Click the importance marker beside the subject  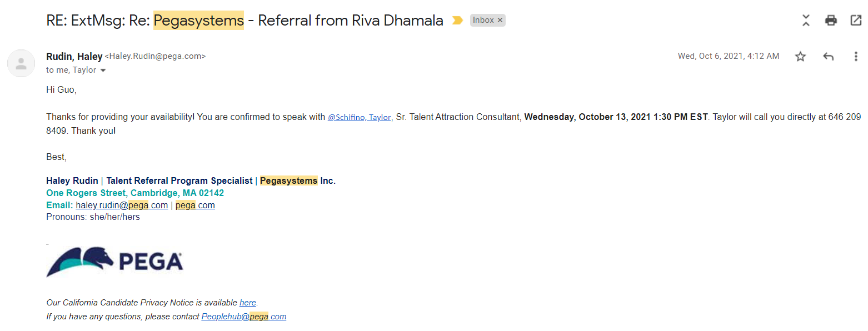[x=457, y=21]
